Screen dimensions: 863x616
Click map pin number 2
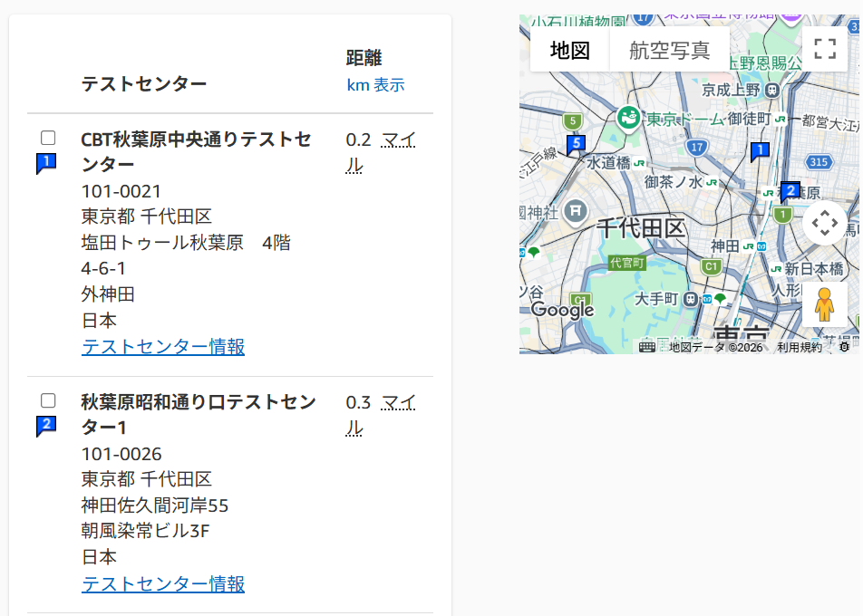(x=790, y=191)
